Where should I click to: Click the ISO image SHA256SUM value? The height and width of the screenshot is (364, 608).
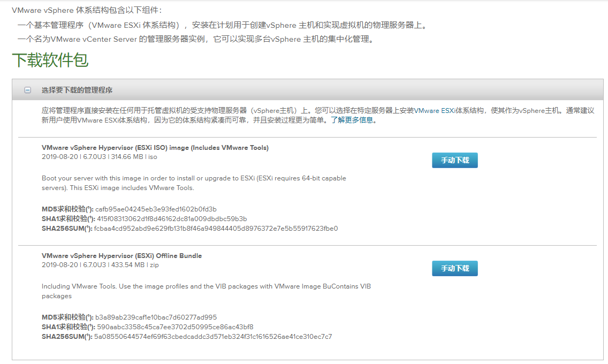click(216, 229)
